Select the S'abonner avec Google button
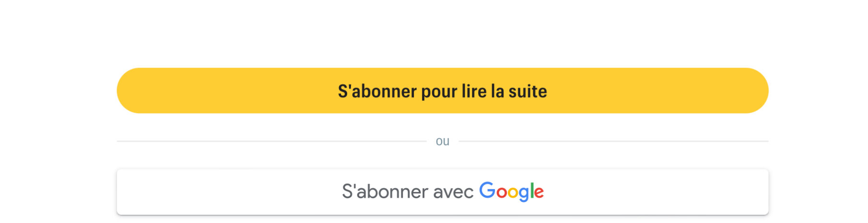The height and width of the screenshot is (223, 868). coord(442,192)
